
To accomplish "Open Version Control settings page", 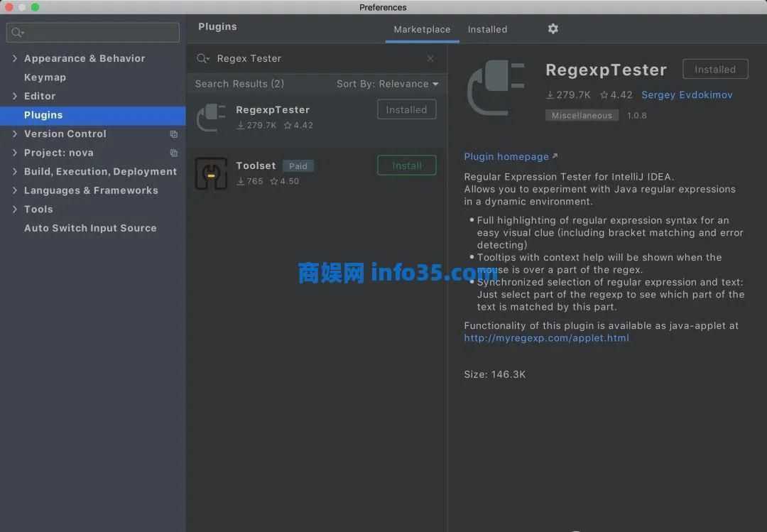I will click(x=65, y=134).
